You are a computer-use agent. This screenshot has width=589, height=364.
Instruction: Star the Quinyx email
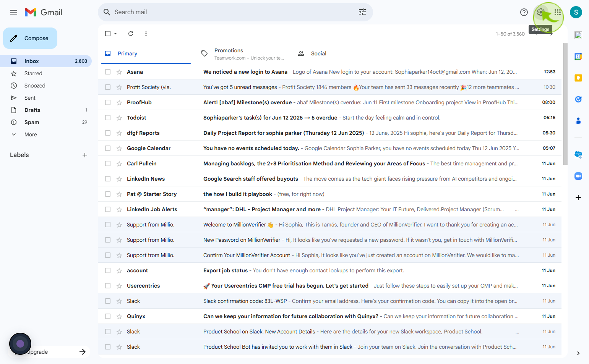(x=119, y=316)
